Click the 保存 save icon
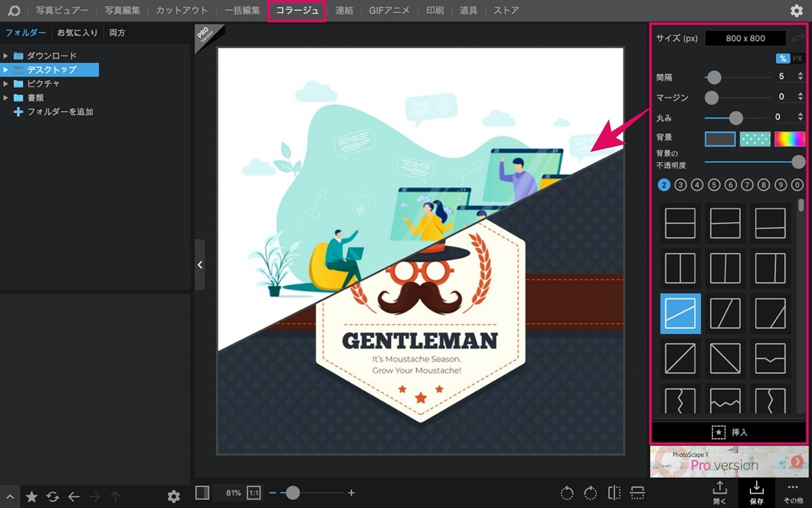Image resolution: width=812 pixels, height=508 pixels. [757, 492]
